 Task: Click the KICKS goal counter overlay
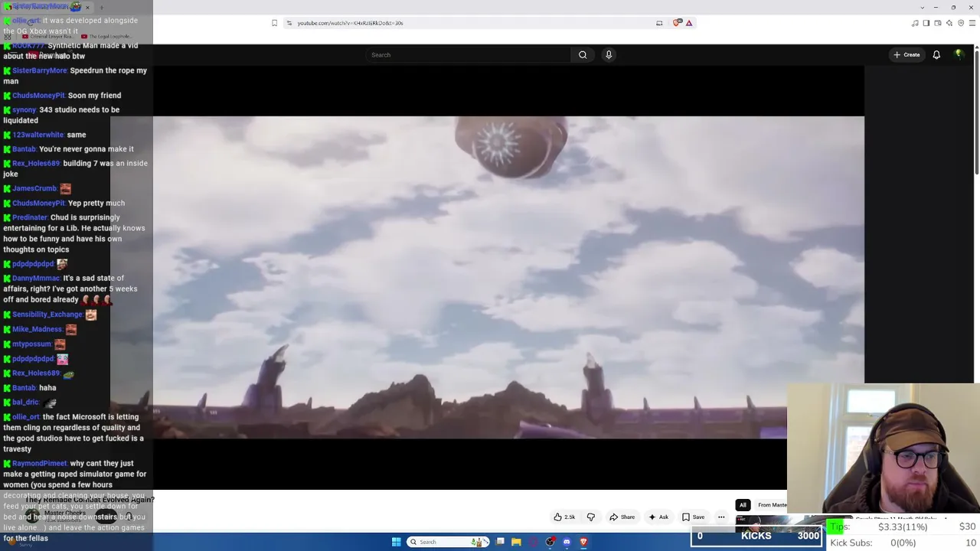(x=756, y=536)
